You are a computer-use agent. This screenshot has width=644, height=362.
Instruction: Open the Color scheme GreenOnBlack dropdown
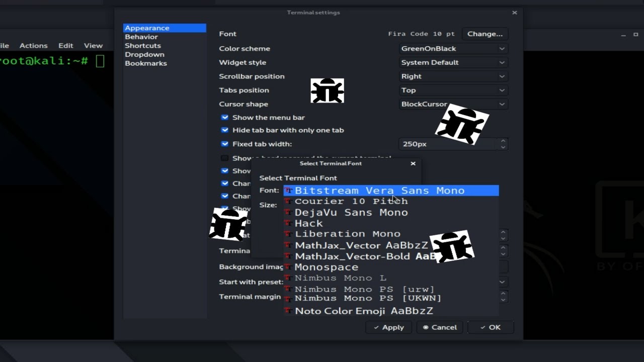click(x=453, y=49)
